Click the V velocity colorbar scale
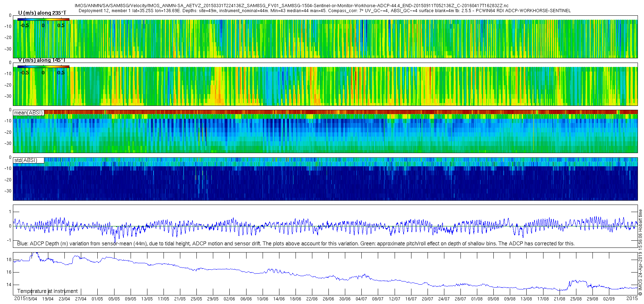 pyautogui.click(x=43, y=67)
